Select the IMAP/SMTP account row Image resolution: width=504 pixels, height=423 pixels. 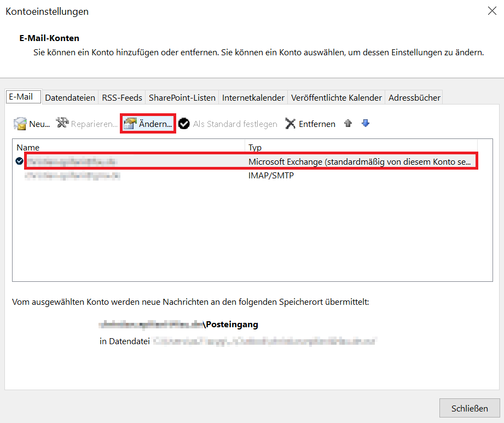[252, 176]
